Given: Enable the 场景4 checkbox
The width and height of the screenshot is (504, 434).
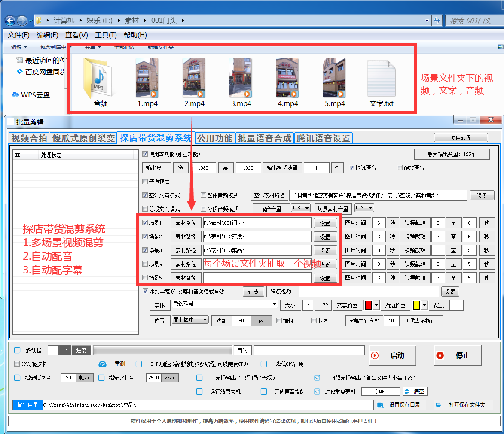Looking at the screenshot, I should (146, 264).
